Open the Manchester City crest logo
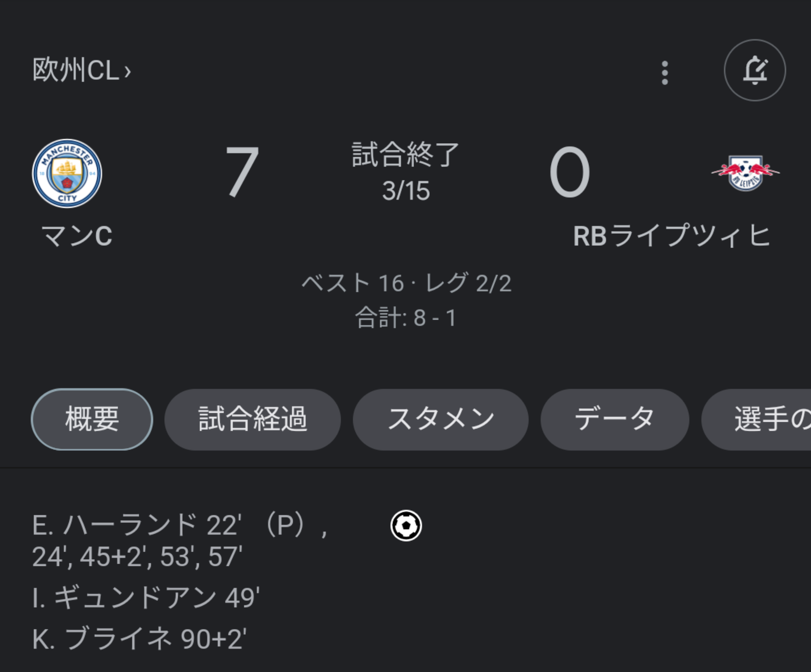This screenshot has width=811, height=672. pyautogui.click(x=67, y=173)
